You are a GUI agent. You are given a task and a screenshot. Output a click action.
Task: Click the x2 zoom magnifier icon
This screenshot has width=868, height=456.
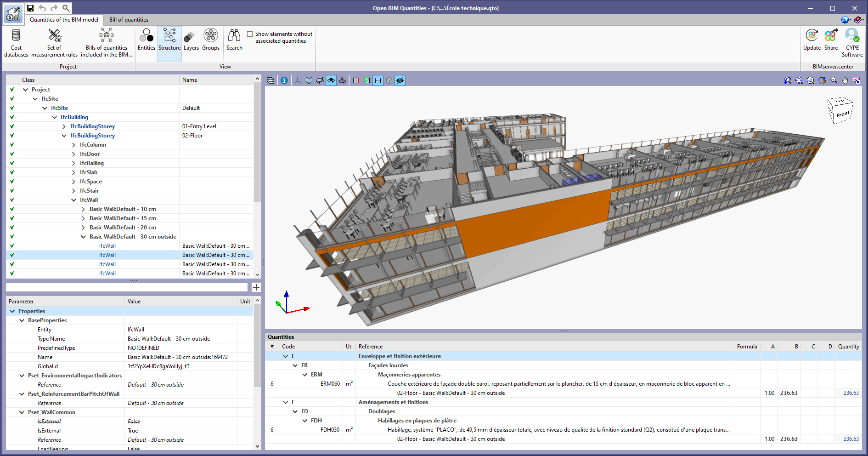pos(811,80)
